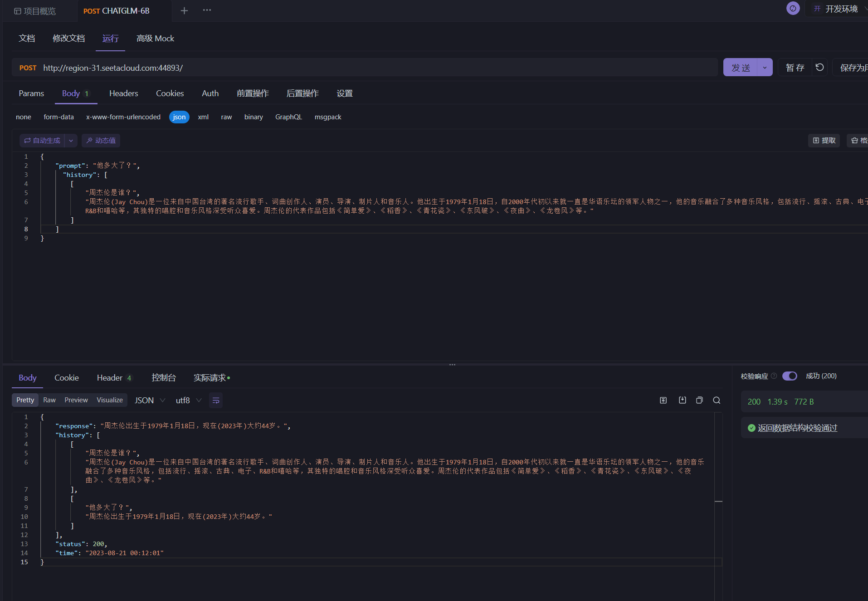Select the raw body type
The image size is (868, 601).
tap(226, 117)
